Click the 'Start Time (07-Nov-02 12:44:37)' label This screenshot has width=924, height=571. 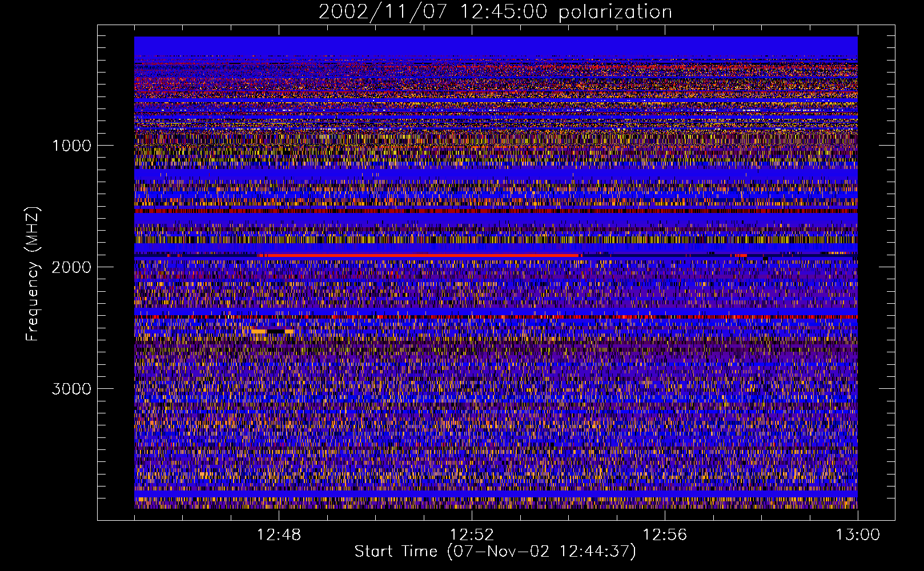(495, 552)
